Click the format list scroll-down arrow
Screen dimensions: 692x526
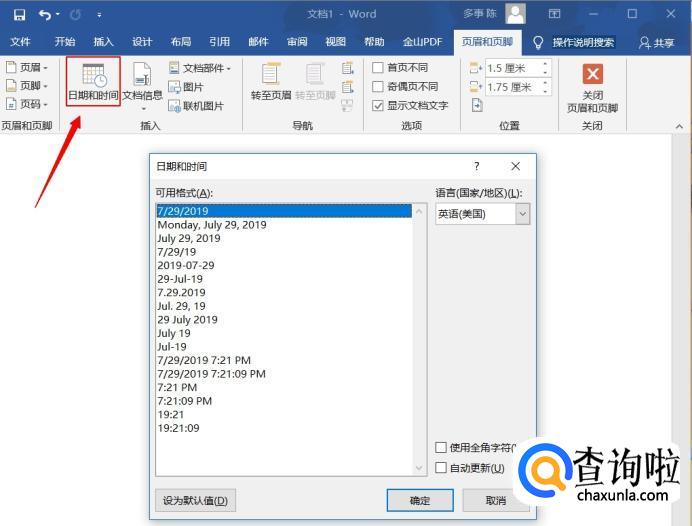coord(419,468)
